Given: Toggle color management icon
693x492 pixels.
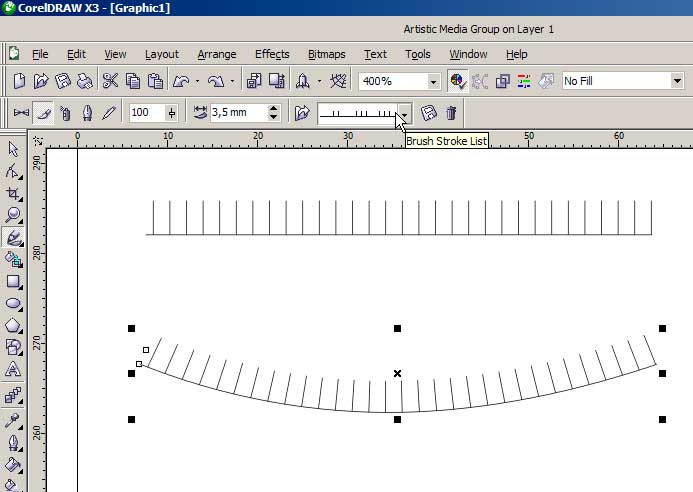Looking at the screenshot, I should [457, 81].
